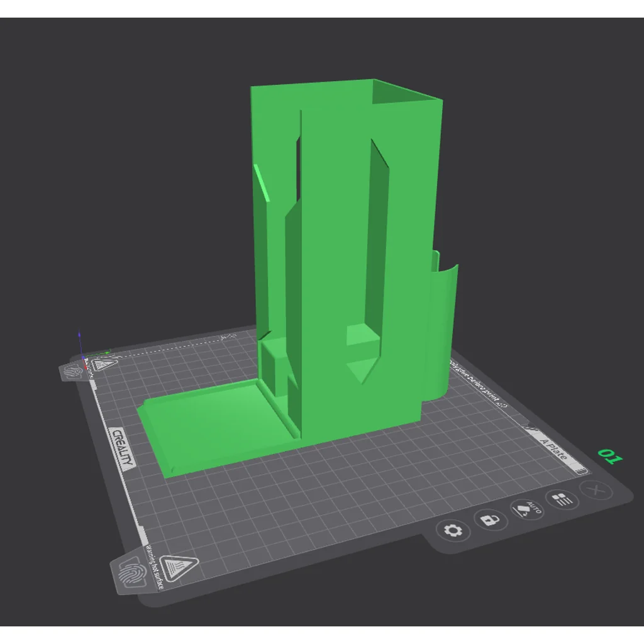
Task: Toggle selection of the green model
Action: (340, 252)
